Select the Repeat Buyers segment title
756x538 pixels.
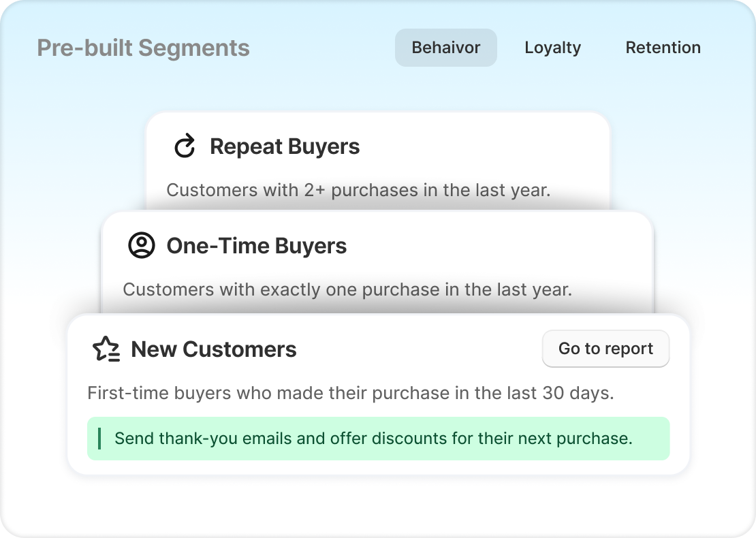(x=285, y=146)
